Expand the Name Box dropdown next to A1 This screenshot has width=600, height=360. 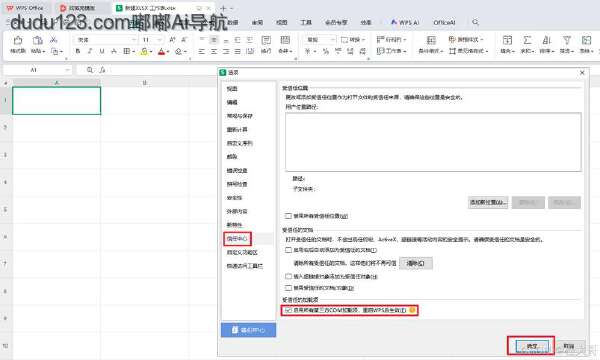tap(67, 70)
